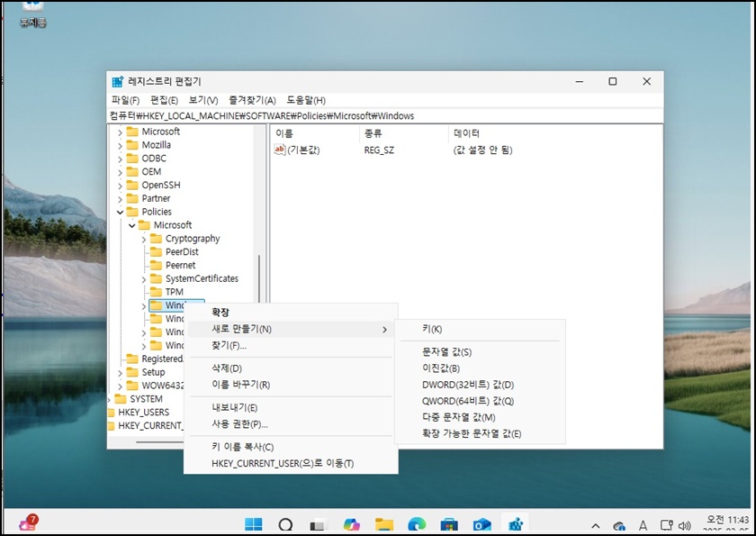Choose 이름 바꾸기(R) in context menu
756x536 pixels.
[292, 385]
